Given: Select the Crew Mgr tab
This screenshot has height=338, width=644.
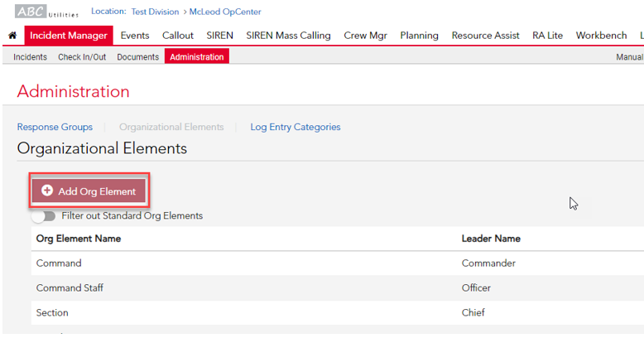Looking at the screenshot, I should 366,36.
